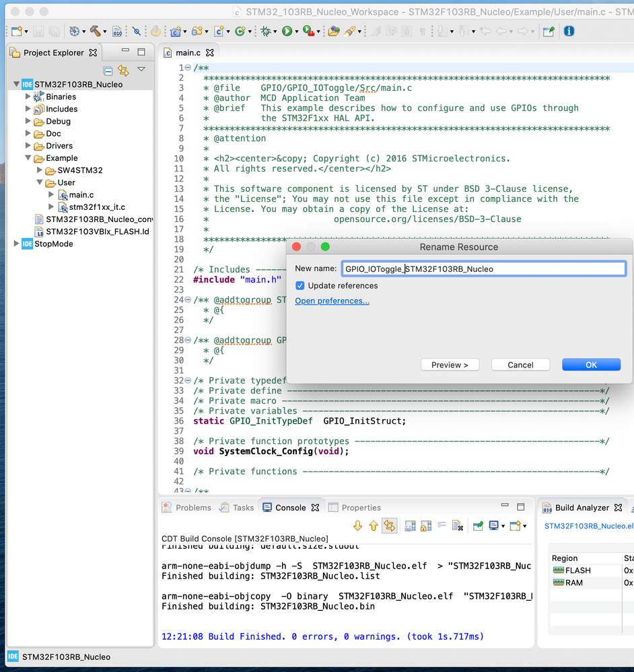Open the Debug button dropdown arrow
634x672 pixels.
point(275,32)
